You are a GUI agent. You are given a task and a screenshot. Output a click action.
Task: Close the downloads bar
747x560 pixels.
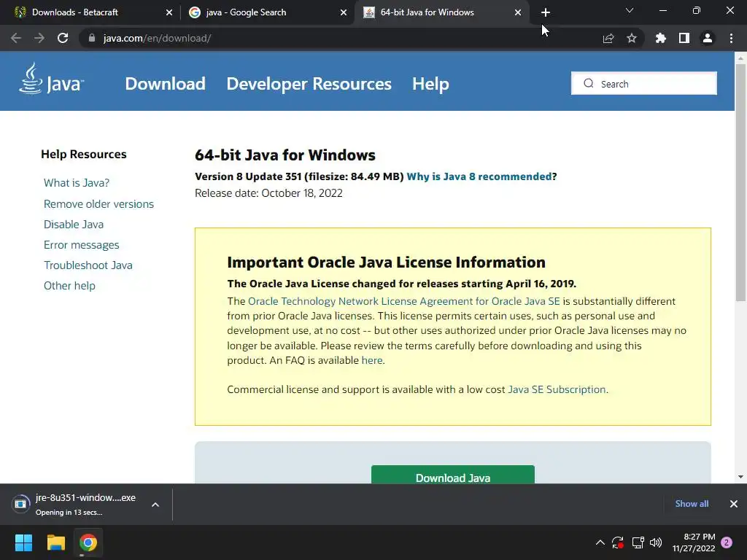pyautogui.click(x=734, y=504)
